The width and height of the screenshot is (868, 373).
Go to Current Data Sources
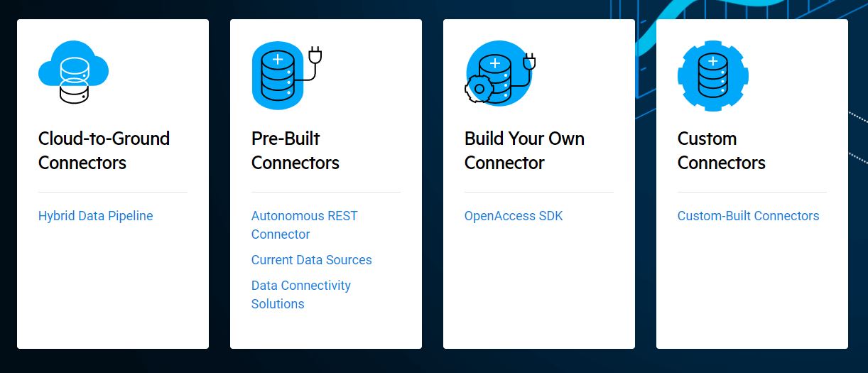pyautogui.click(x=311, y=260)
